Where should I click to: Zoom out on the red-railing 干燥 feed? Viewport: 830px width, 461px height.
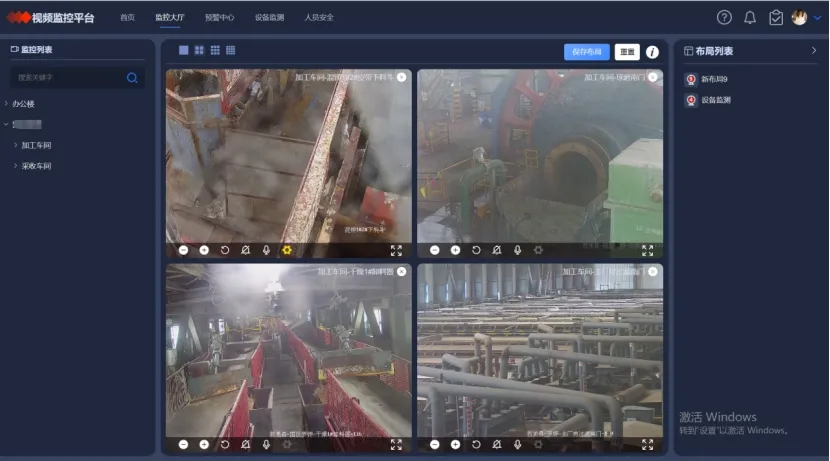[x=183, y=445]
